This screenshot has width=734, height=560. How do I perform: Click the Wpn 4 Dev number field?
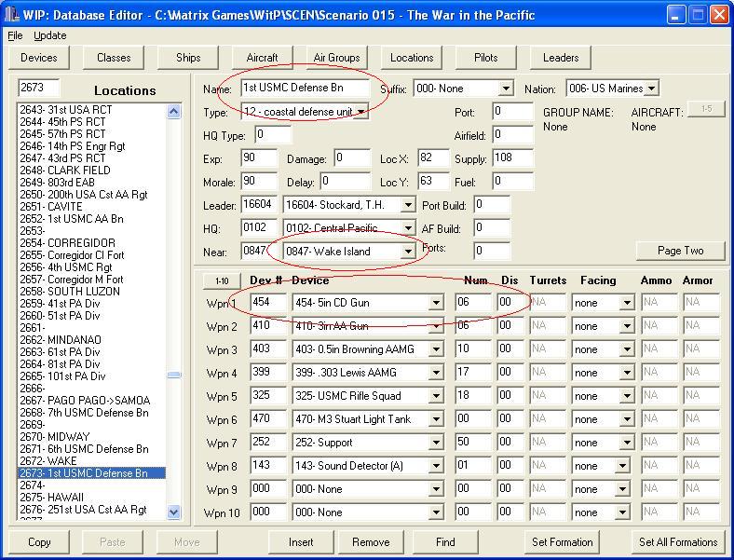coord(267,372)
